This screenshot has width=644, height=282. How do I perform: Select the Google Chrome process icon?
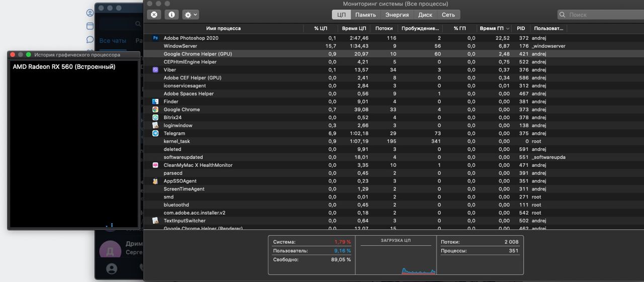(x=155, y=110)
